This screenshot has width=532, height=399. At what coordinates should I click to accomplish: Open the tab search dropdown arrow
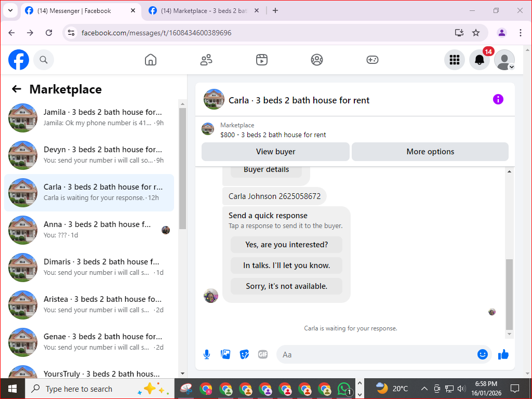(10, 10)
